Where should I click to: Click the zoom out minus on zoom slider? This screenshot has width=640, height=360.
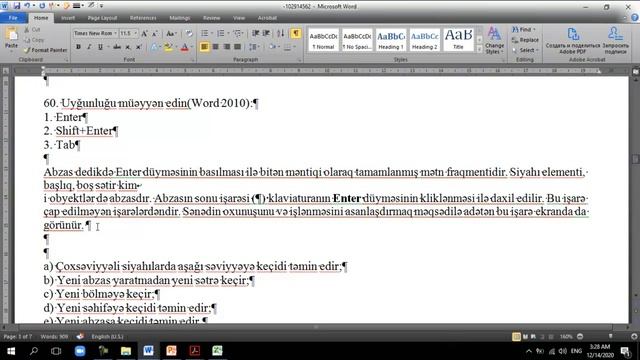[580, 337]
